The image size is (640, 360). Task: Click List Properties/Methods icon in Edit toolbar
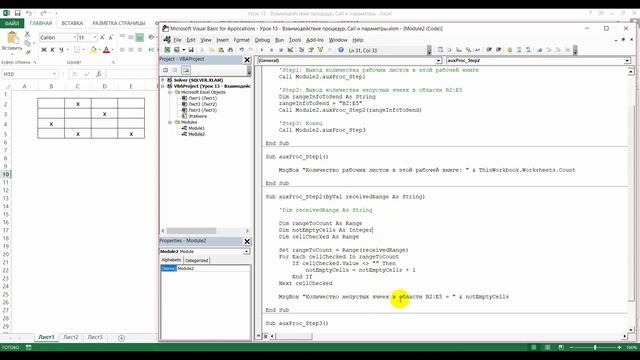tap(440, 50)
